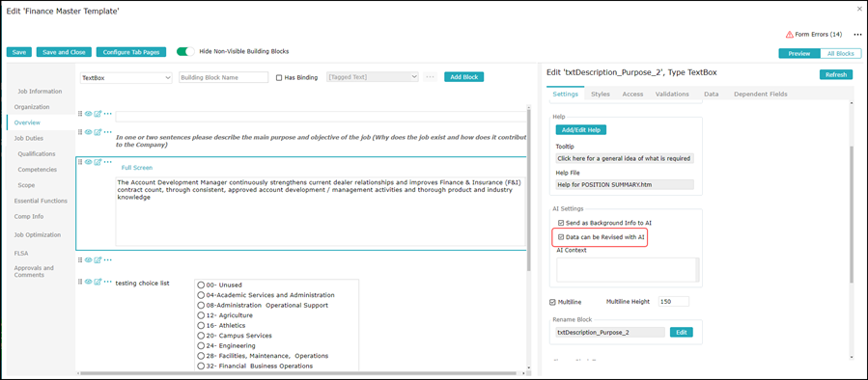Viewport: 868px width, 380px height.
Task: Toggle eye icon of topmost block with empty field
Action: (x=89, y=114)
